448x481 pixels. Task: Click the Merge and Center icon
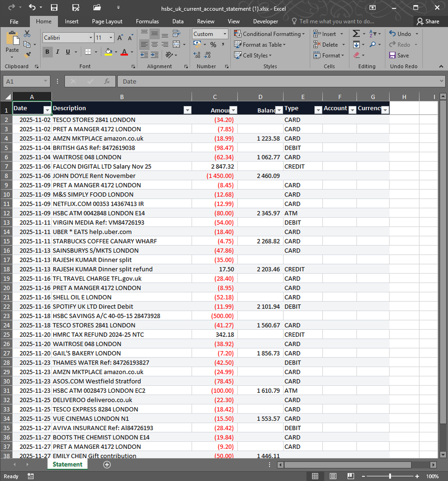177,44
